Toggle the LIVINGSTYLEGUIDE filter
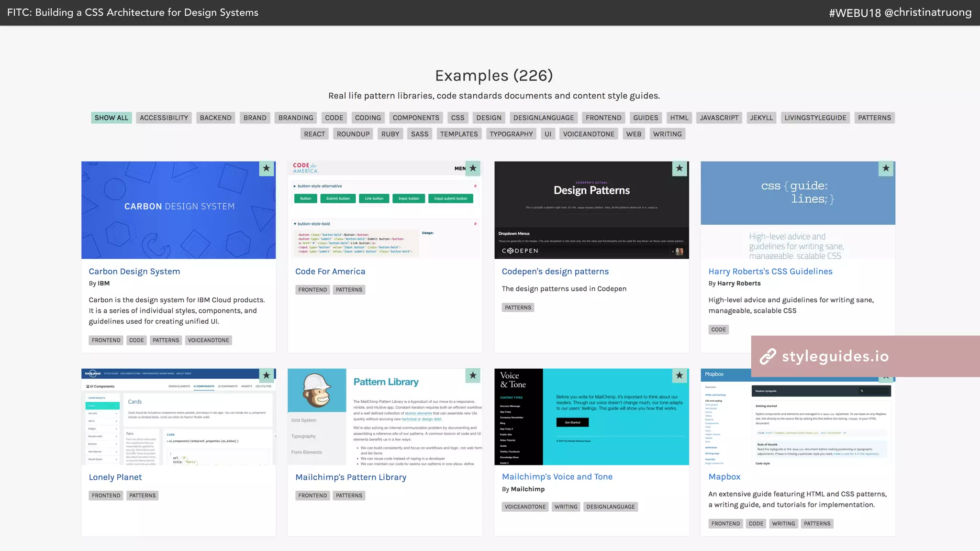 click(815, 118)
